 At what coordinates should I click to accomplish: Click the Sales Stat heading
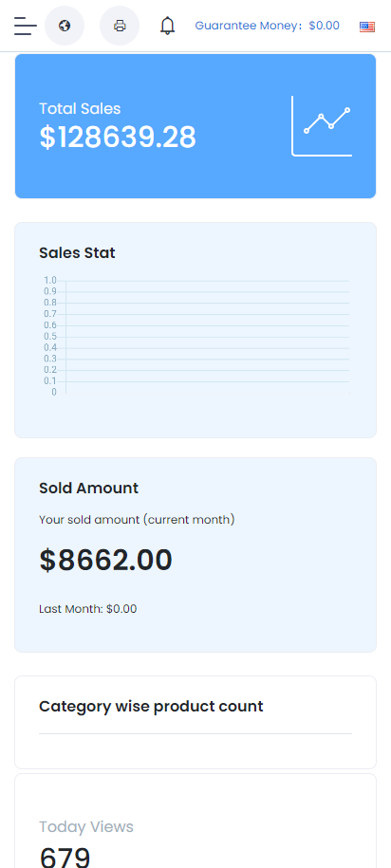77,253
